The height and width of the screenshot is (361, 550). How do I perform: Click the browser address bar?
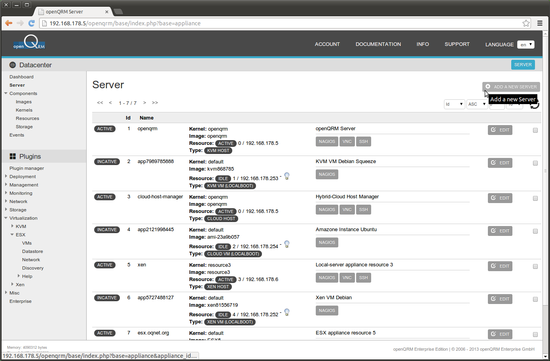[281, 23]
